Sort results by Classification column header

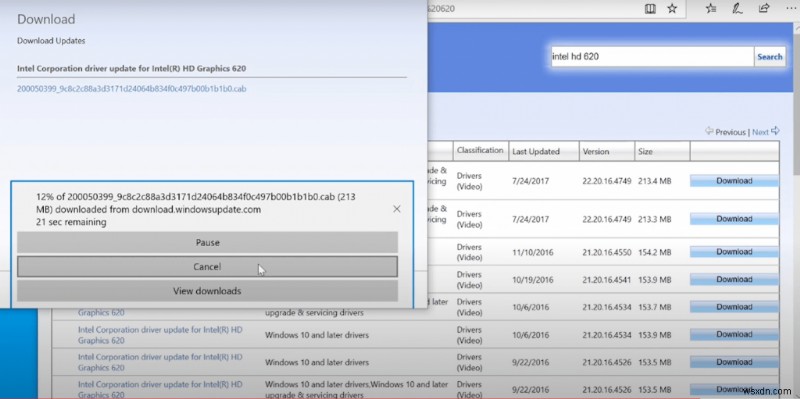tap(480, 151)
